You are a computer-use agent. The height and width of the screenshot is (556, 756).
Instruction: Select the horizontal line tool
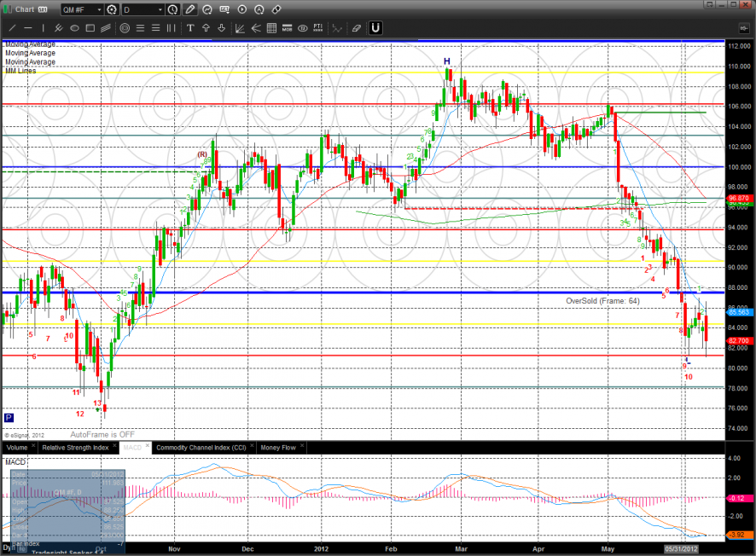click(28, 27)
